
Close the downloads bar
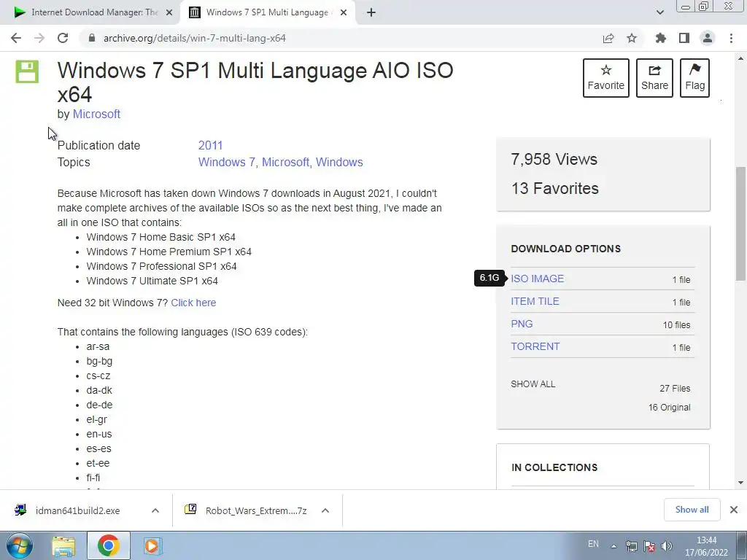tap(734, 510)
